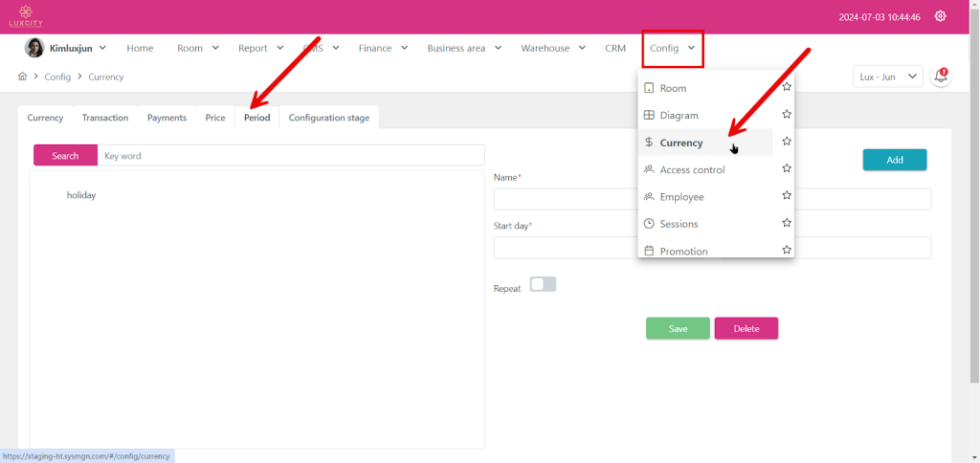This screenshot has width=980, height=463.
Task: Open the Finance menu dropdown
Action: tap(383, 48)
